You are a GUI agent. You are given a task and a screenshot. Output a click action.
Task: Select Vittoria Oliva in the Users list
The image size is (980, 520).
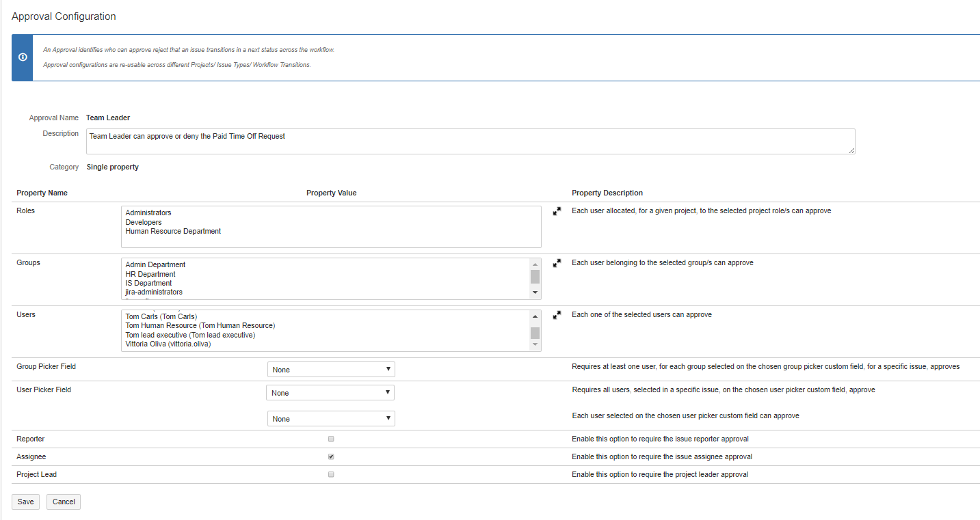tap(168, 344)
